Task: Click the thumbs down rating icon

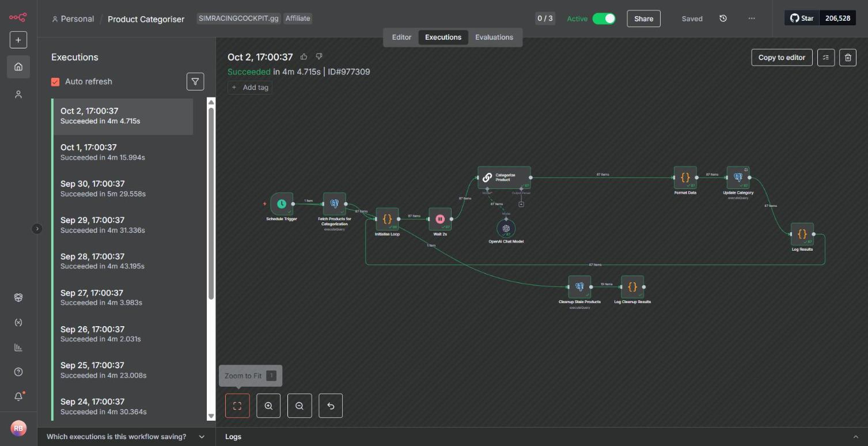Action: click(x=319, y=56)
